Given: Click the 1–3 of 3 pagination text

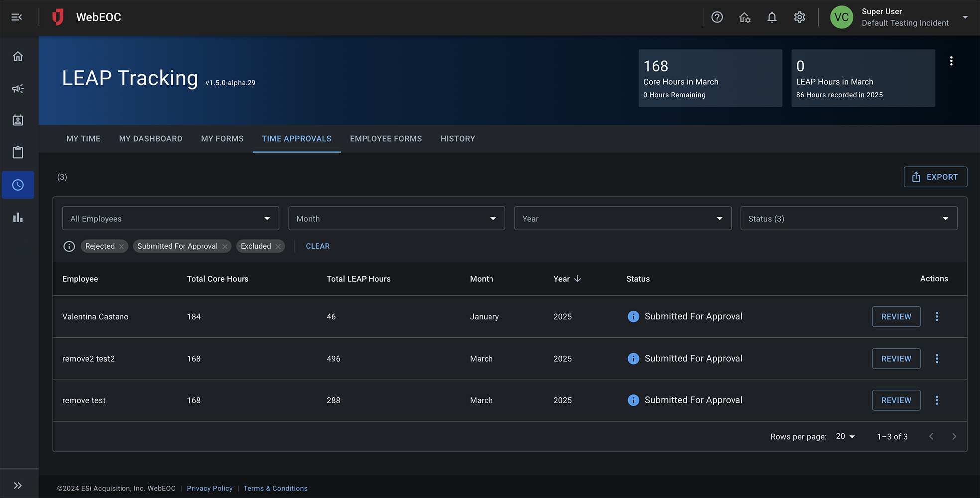Looking at the screenshot, I should click(892, 437).
